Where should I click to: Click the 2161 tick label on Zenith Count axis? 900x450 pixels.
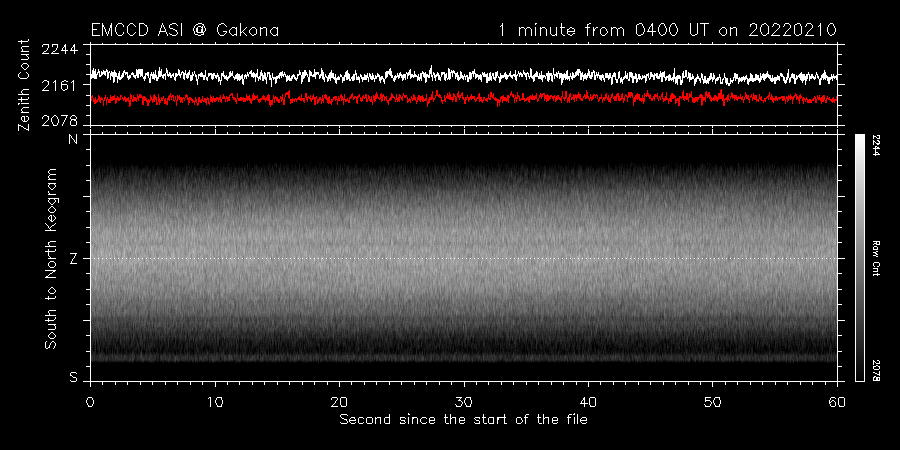(x=58, y=85)
